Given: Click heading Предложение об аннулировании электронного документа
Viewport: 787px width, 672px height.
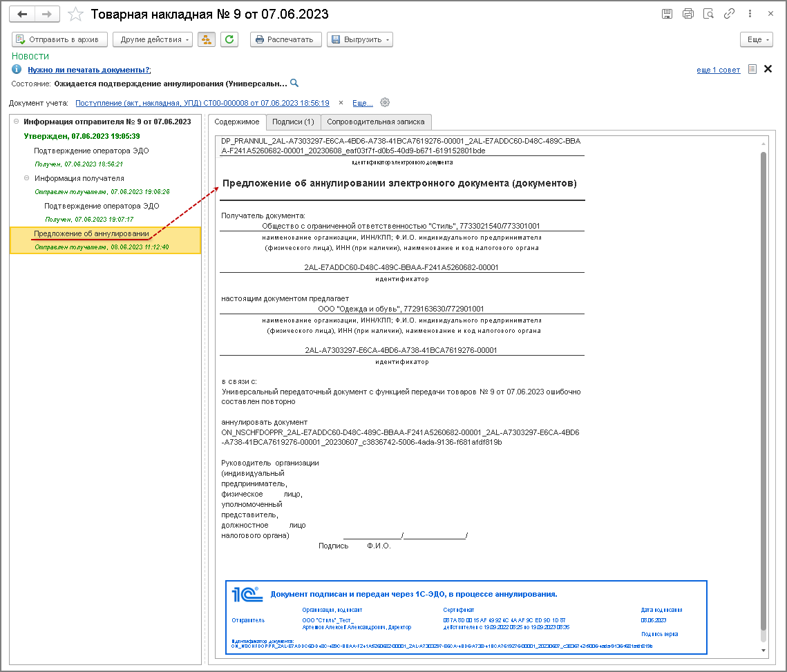Looking at the screenshot, I should click(399, 183).
